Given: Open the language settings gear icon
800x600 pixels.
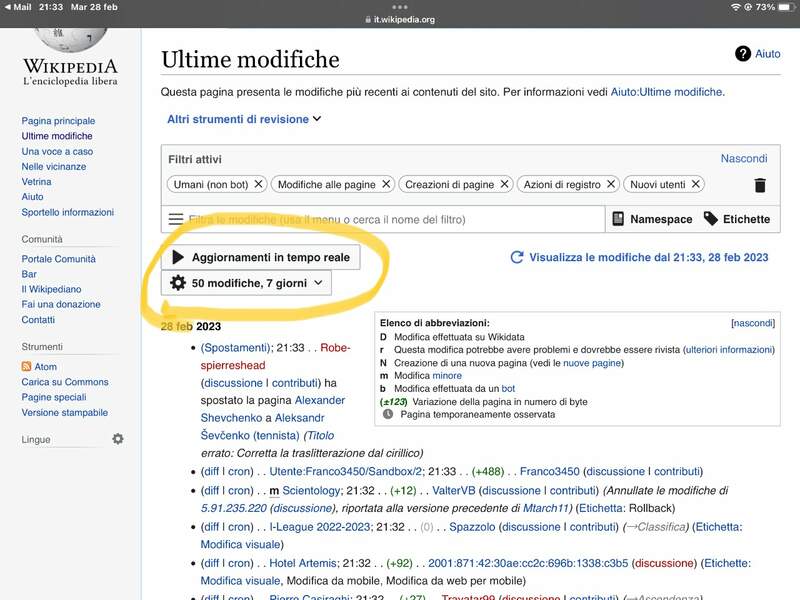Looking at the screenshot, I should [118, 439].
